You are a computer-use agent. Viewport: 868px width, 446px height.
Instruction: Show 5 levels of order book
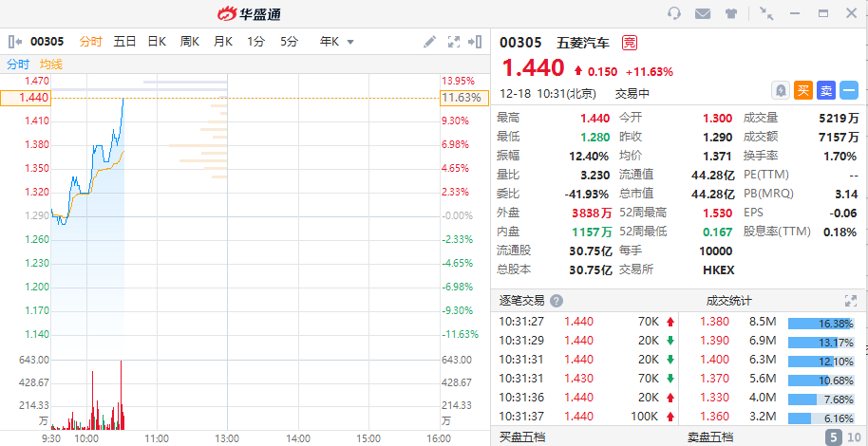[834, 437]
